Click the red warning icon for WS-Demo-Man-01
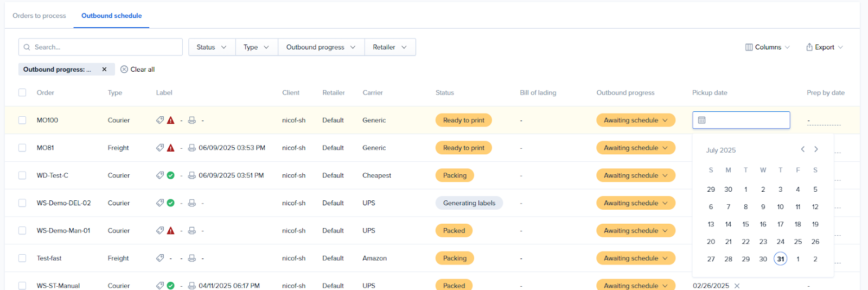868x290 pixels. pos(171,231)
